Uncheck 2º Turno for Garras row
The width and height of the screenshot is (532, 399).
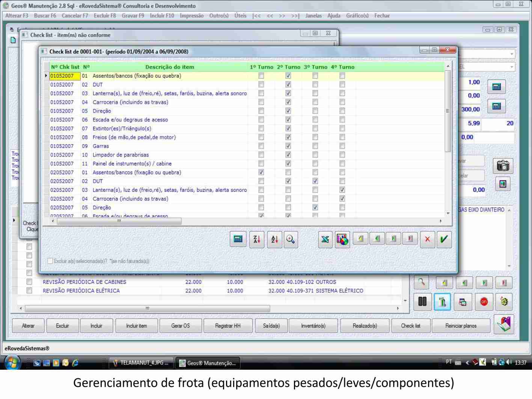coord(288,146)
